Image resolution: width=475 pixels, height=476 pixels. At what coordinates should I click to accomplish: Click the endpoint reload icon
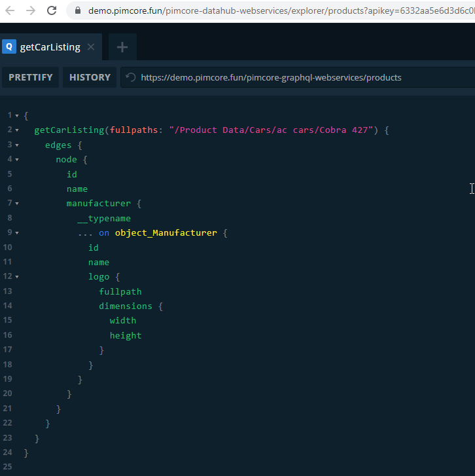pos(131,77)
